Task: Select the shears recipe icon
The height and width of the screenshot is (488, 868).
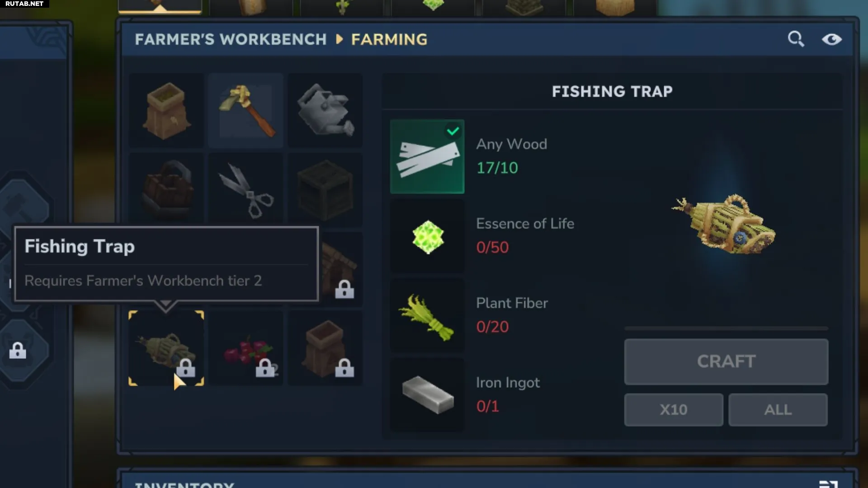Action: 245,190
